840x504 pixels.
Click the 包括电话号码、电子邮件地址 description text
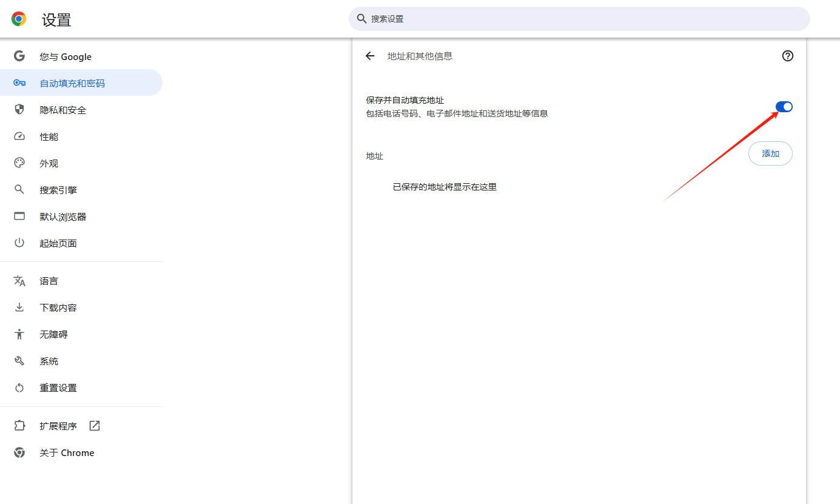click(457, 113)
